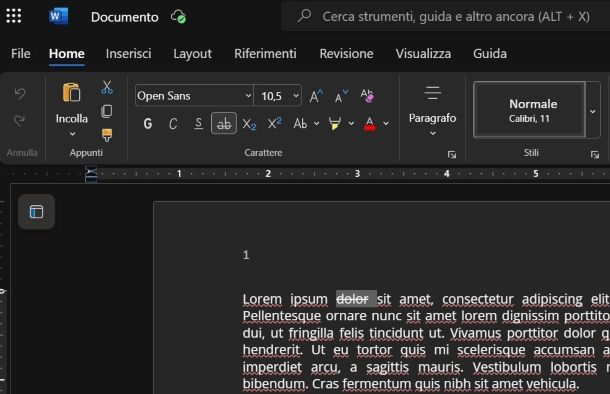Switch to the Revisione tab
This screenshot has width=610, height=394.
click(346, 54)
